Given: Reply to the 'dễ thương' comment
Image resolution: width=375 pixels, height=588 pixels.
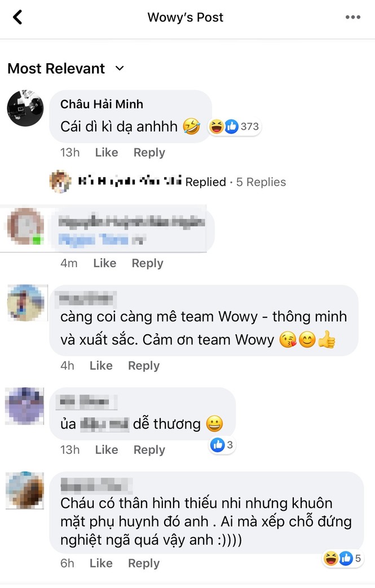Looking at the screenshot, I should tap(149, 450).
